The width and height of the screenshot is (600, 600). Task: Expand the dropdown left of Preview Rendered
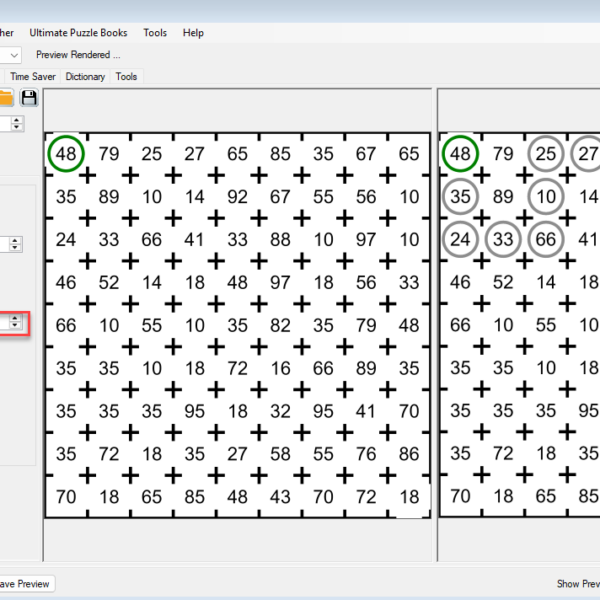click(x=12, y=55)
